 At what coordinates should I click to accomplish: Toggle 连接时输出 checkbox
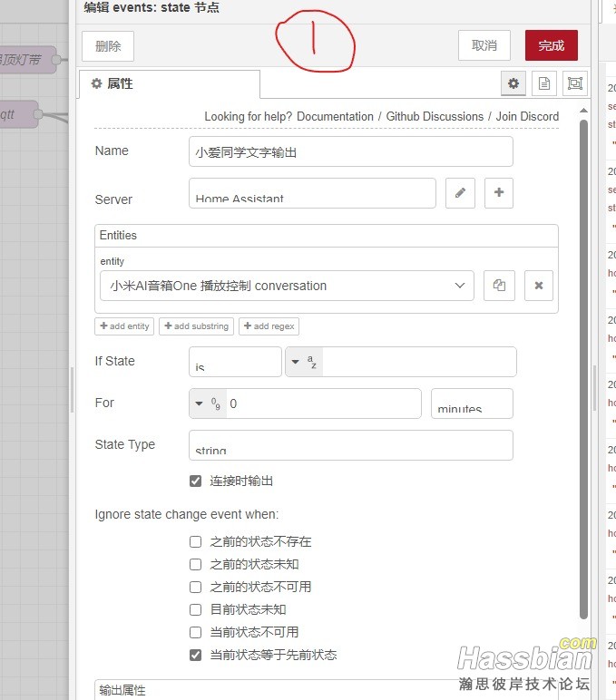coord(196,481)
